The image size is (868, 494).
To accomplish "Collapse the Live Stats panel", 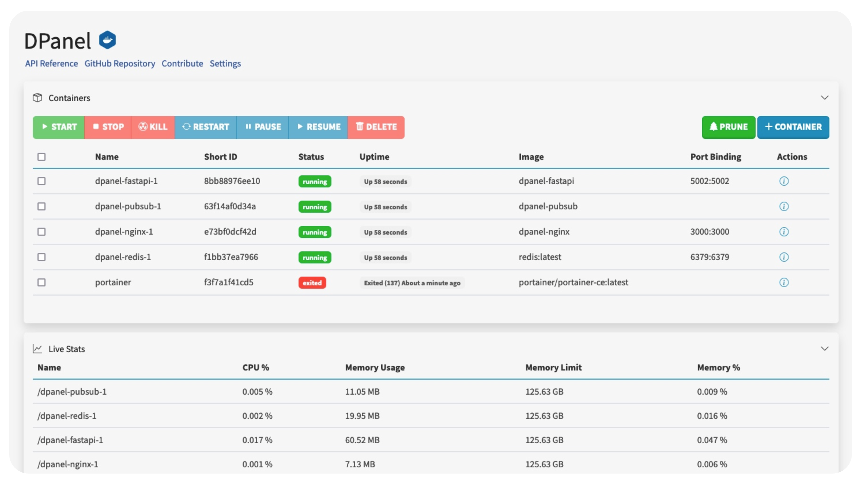I will (824, 349).
